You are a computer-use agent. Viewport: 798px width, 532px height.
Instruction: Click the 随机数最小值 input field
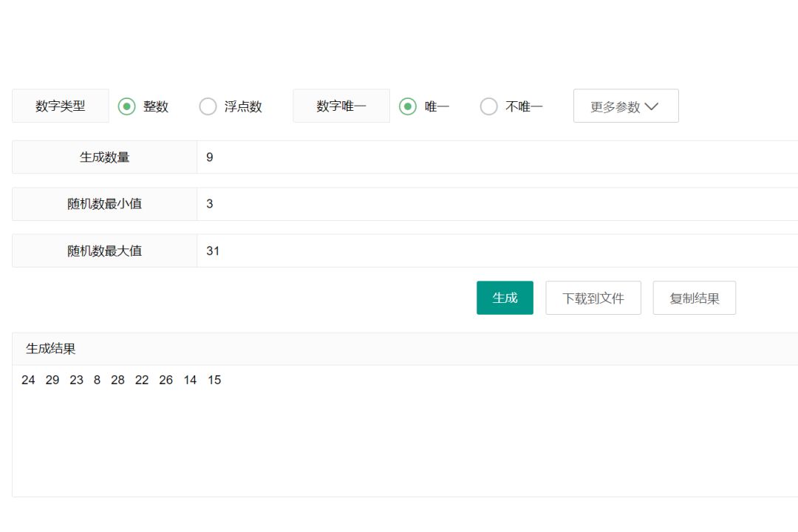(x=497, y=204)
